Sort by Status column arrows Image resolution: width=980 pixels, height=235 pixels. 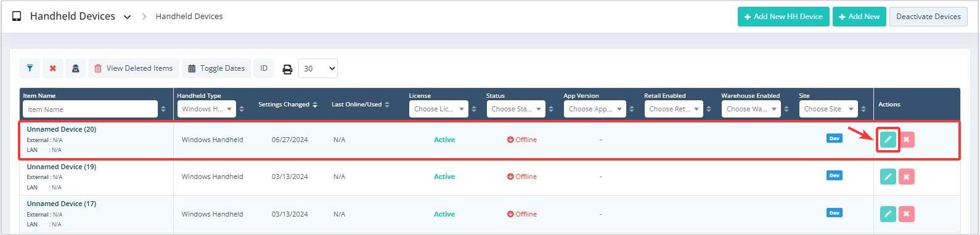click(x=551, y=109)
